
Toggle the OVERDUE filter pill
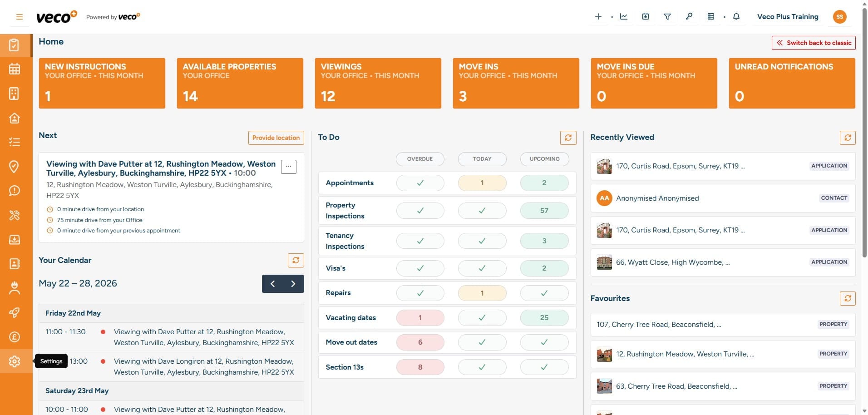(420, 159)
